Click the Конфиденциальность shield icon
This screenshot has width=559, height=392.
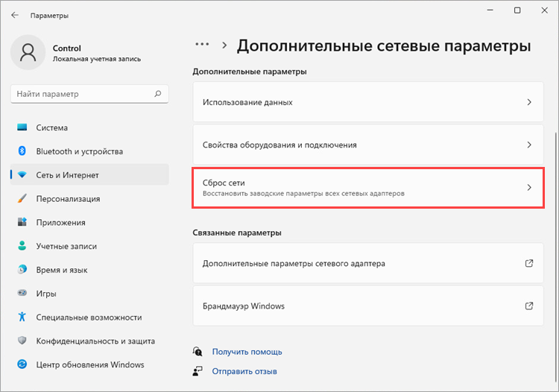click(x=22, y=341)
